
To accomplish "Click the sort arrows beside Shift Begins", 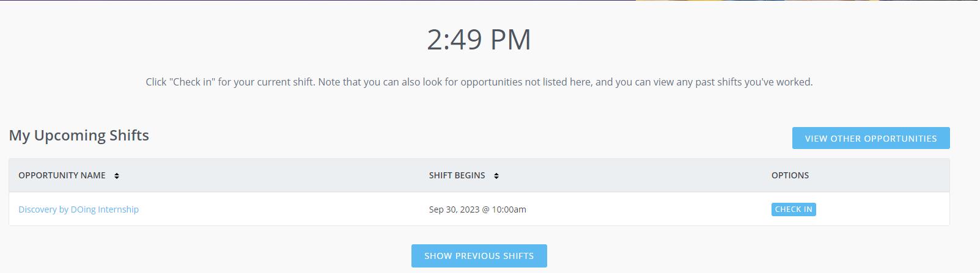I will (496, 176).
